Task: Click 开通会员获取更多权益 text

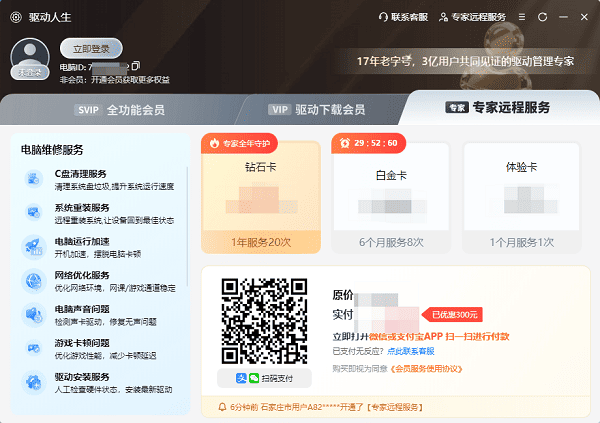Action: tap(130, 80)
